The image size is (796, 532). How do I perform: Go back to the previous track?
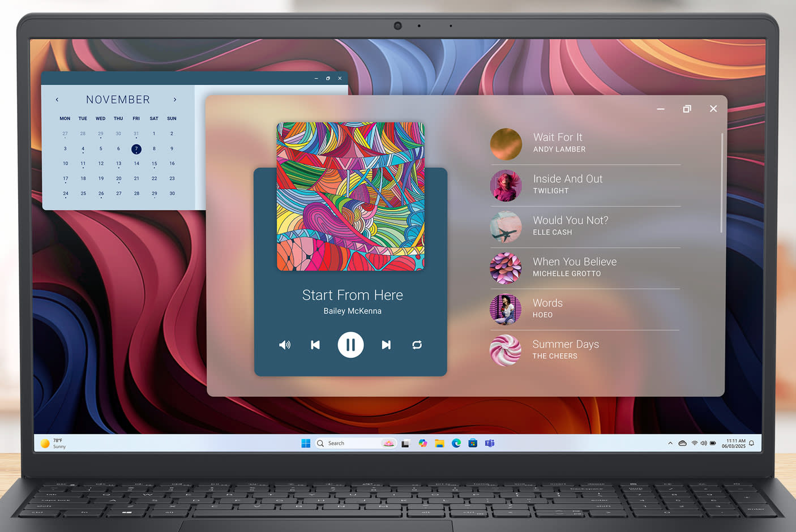[315, 345]
